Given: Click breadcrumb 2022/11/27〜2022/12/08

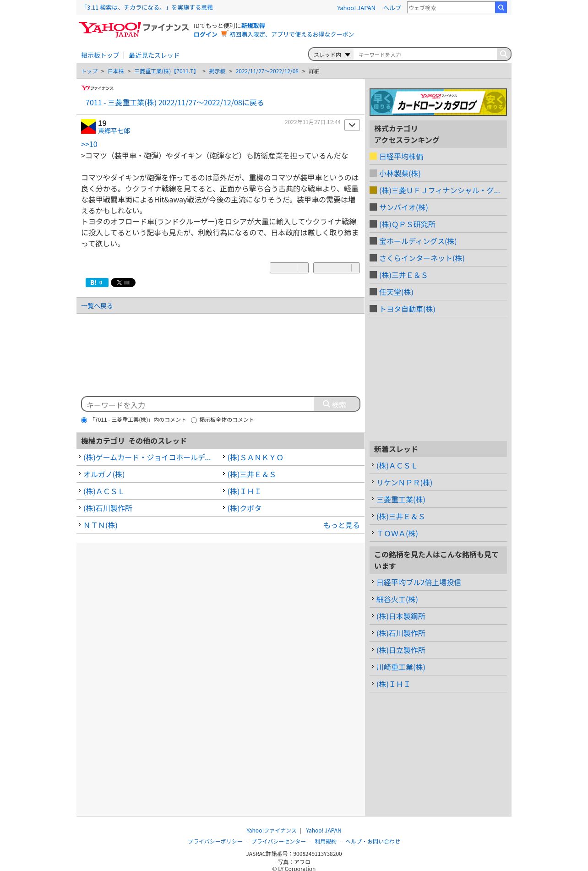Looking at the screenshot, I should [x=267, y=71].
